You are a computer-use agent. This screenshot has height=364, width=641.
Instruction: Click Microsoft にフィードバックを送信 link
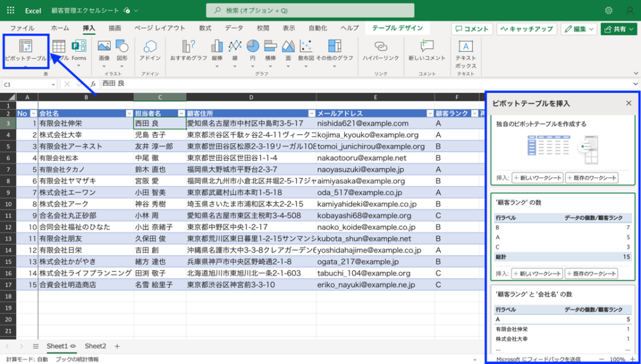538,360
